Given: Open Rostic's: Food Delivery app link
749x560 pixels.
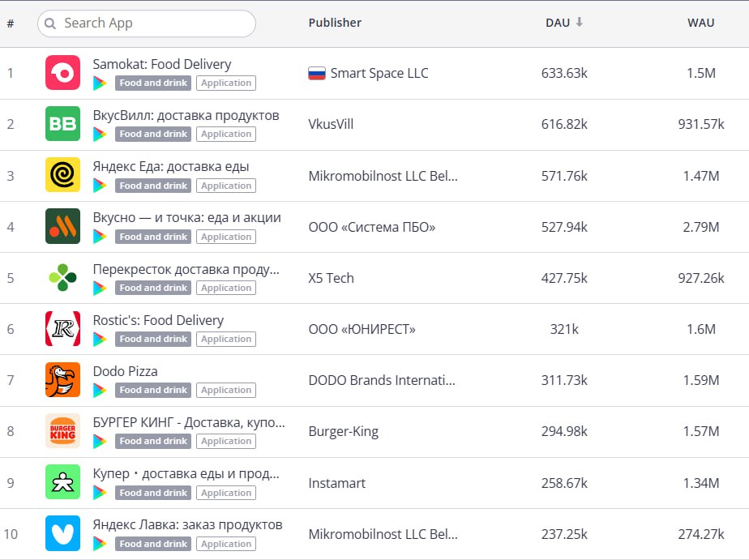Looking at the screenshot, I should click(x=158, y=320).
